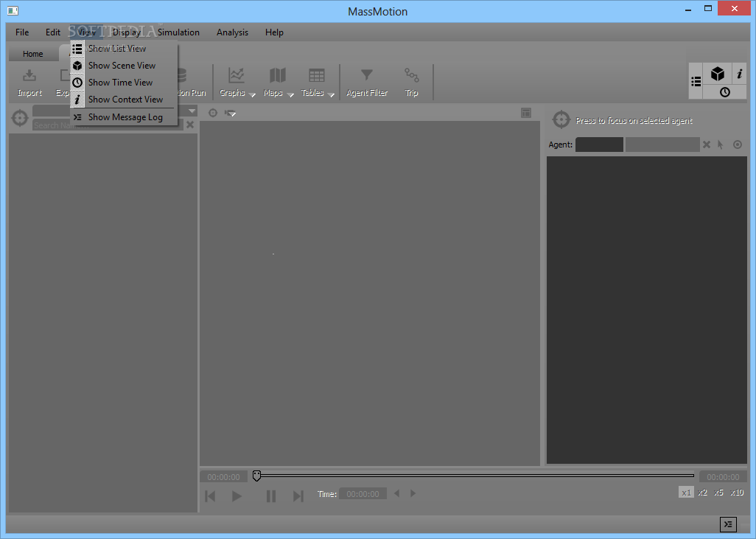756x539 pixels.
Task: Step time backward with left arrow
Action: [x=396, y=493]
